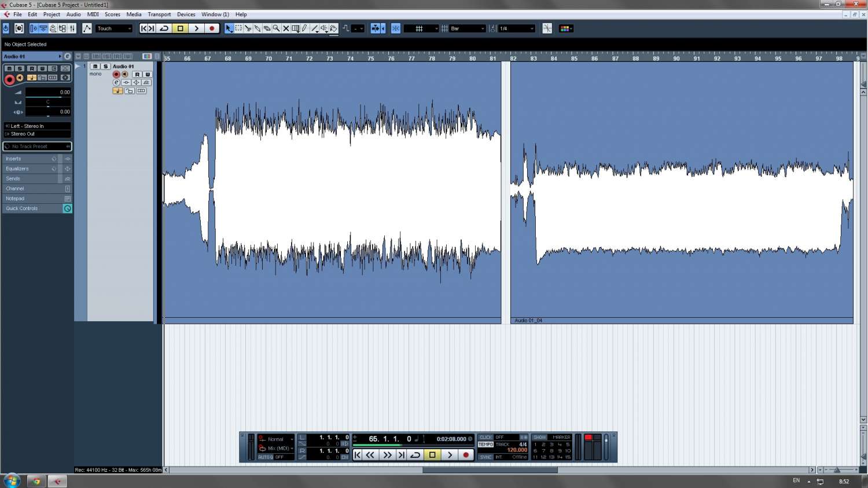This screenshot has width=868, height=488.
Task: Select the Mute (X) tool
Action: [x=286, y=28]
